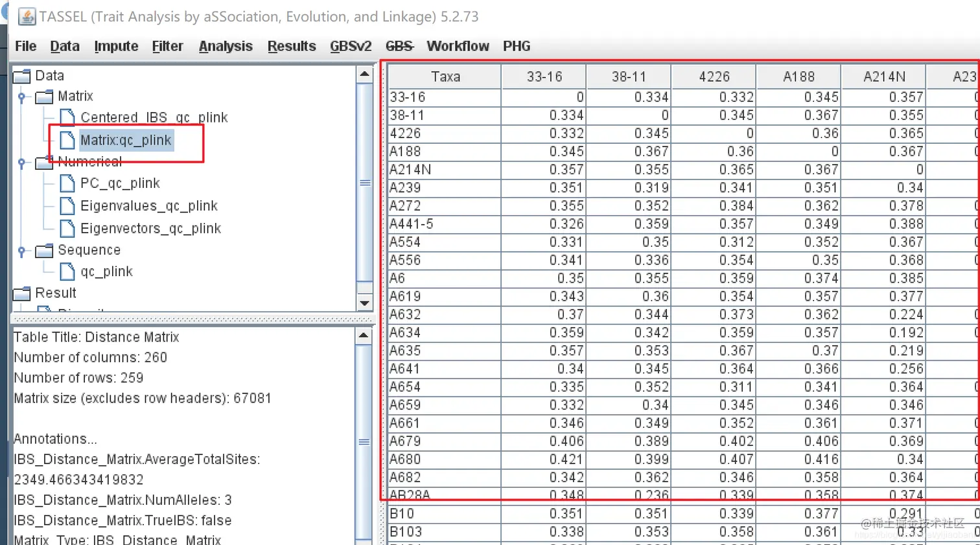
Task: Click the 4226 column header
Action: pyautogui.click(x=714, y=76)
